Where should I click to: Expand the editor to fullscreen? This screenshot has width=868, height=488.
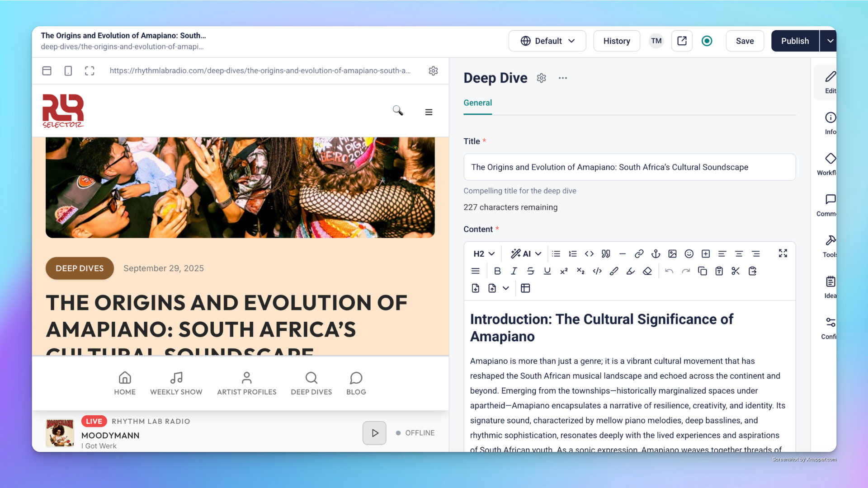[x=783, y=253]
